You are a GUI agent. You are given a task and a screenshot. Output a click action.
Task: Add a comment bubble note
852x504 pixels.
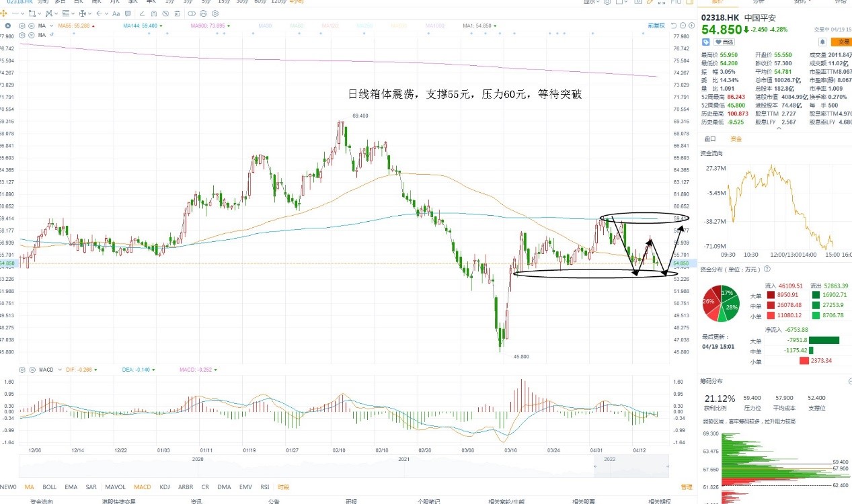(128, 13)
